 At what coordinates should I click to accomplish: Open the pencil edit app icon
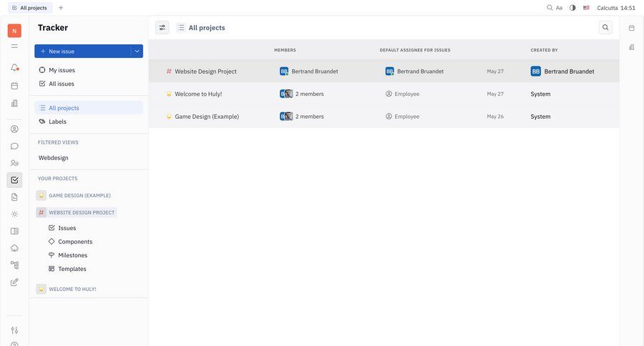click(14, 282)
